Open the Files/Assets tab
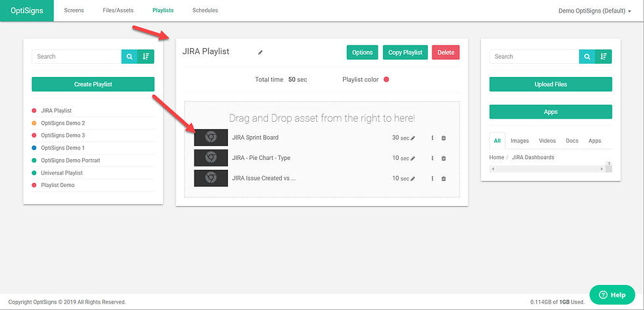Screen dimensions: 644x310 coord(118,11)
